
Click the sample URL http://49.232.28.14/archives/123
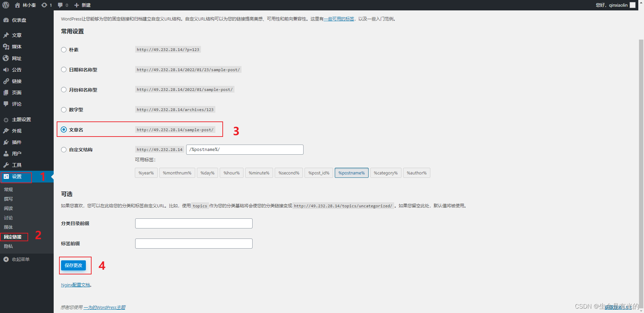pos(175,110)
